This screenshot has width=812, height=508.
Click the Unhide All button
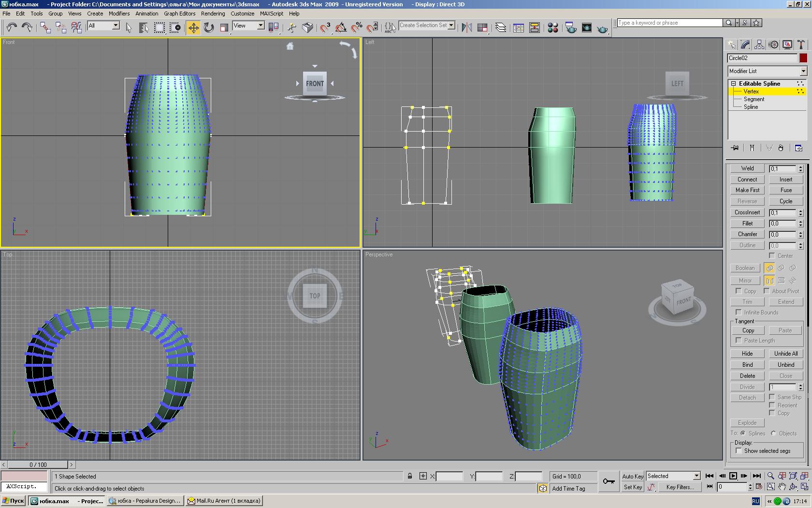(x=785, y=354)
